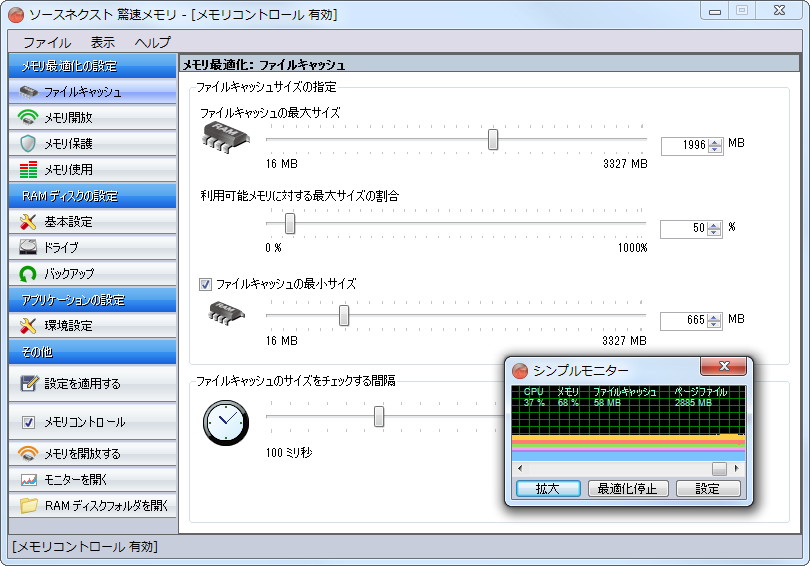Click the モニターを開く chart icon
810x566 pixels.
[x=29, y=480]
